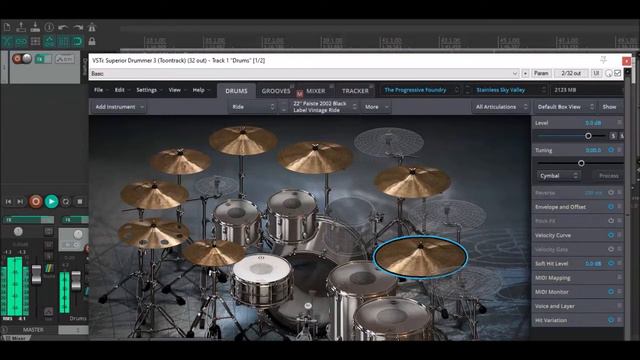Click the transport record button
Viewport: 640px width, 360px height.
(x=36, y=201)
